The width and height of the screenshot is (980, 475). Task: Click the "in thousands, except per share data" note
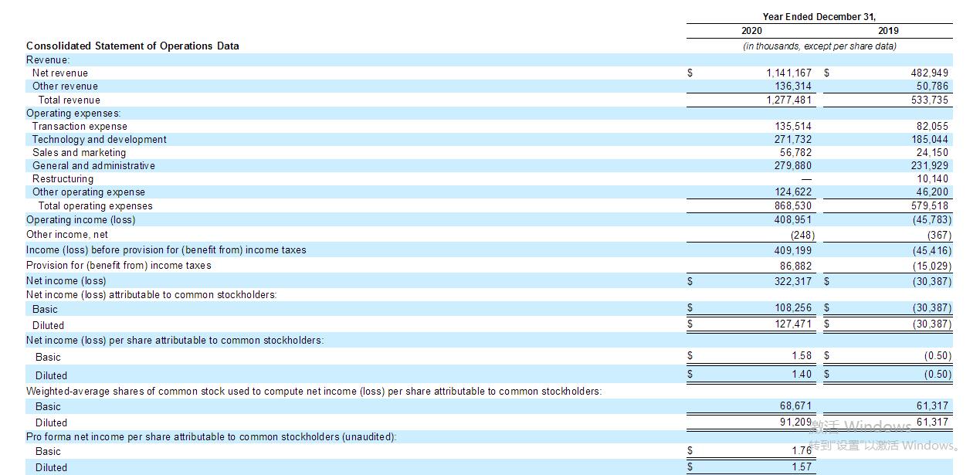tap(819, 46)
